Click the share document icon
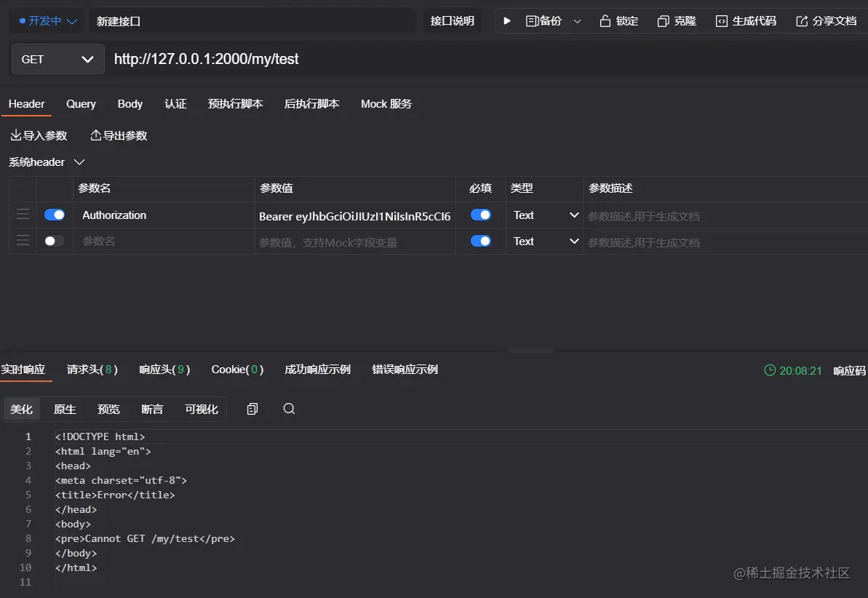This screenshot has height=598, width=868. (802, 21)
